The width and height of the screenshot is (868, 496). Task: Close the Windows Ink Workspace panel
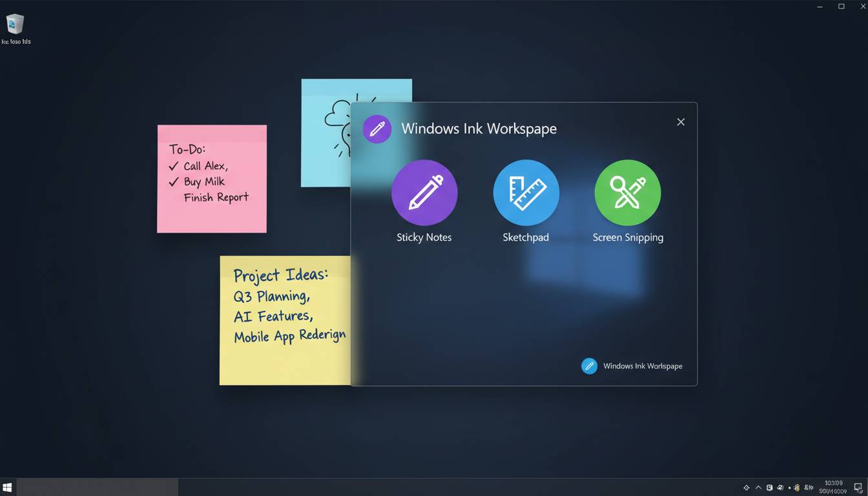pyautogui.click(x=681, y=122)
